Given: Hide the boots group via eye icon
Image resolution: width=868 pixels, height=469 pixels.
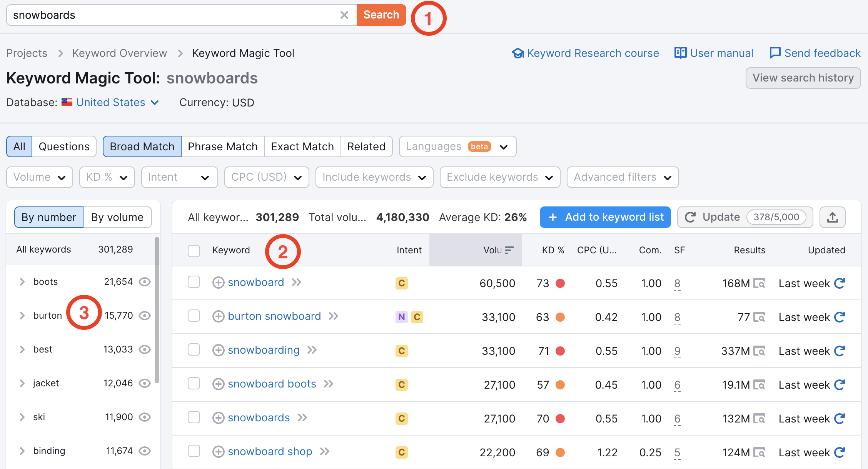Looking at the screenshot, I should click(145, 282).
